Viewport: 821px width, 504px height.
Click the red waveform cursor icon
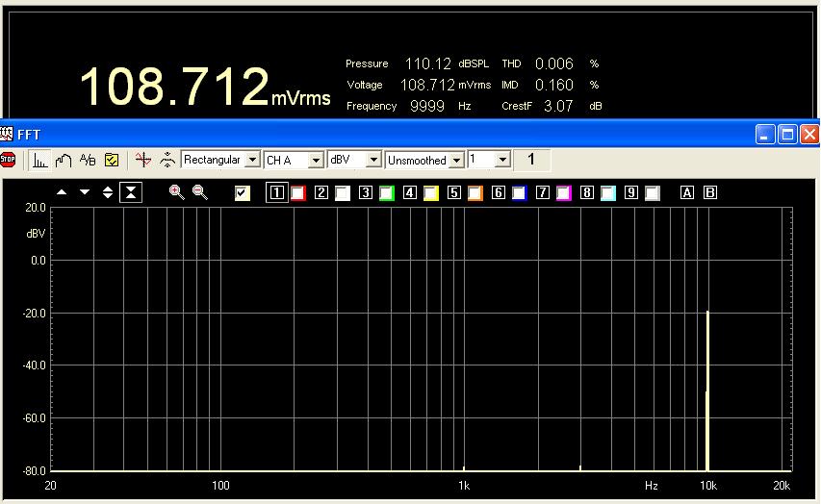[143, 160]
